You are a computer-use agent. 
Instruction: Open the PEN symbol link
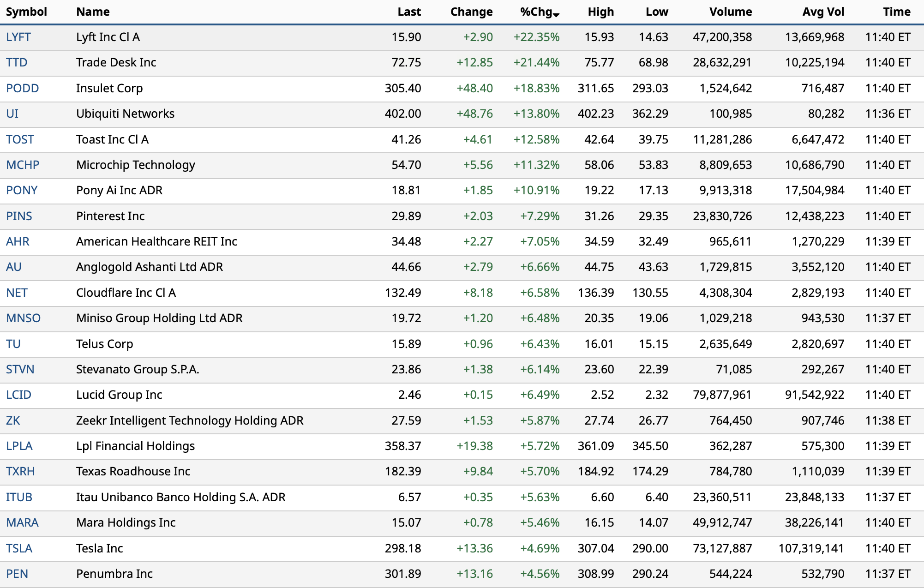(x=17, y=574)
